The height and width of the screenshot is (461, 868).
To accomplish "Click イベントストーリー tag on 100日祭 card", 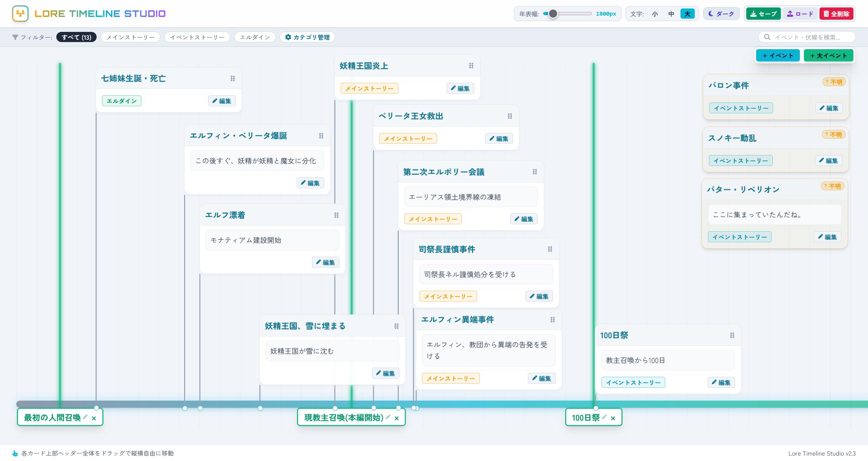I will (x=633, y=382).
